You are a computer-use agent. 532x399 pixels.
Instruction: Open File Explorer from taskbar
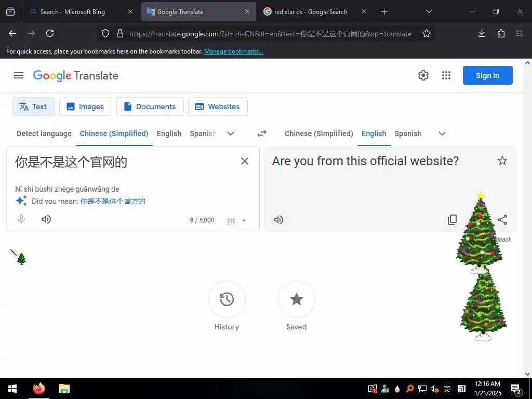pyautogui.click(x=64, y=389)
